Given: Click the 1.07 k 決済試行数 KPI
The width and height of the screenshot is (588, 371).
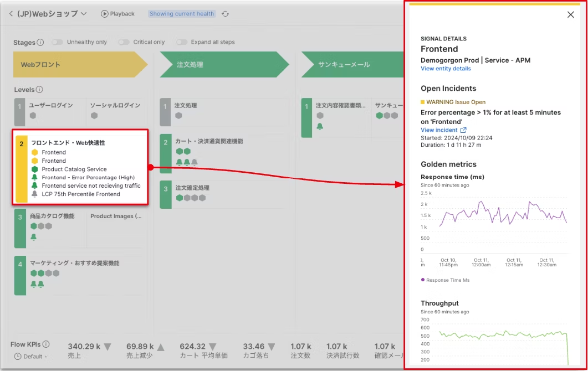Looking at the screenshot, I should click(342, 351).
